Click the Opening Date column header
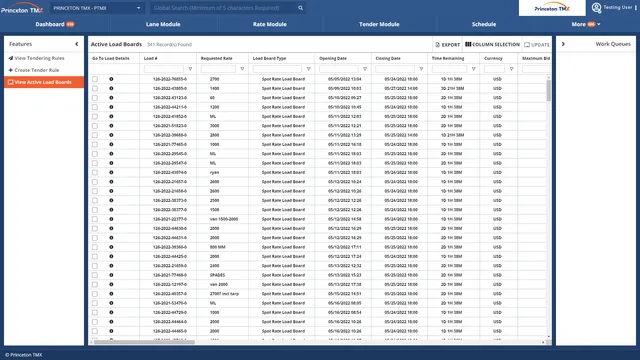 [333, 58]
